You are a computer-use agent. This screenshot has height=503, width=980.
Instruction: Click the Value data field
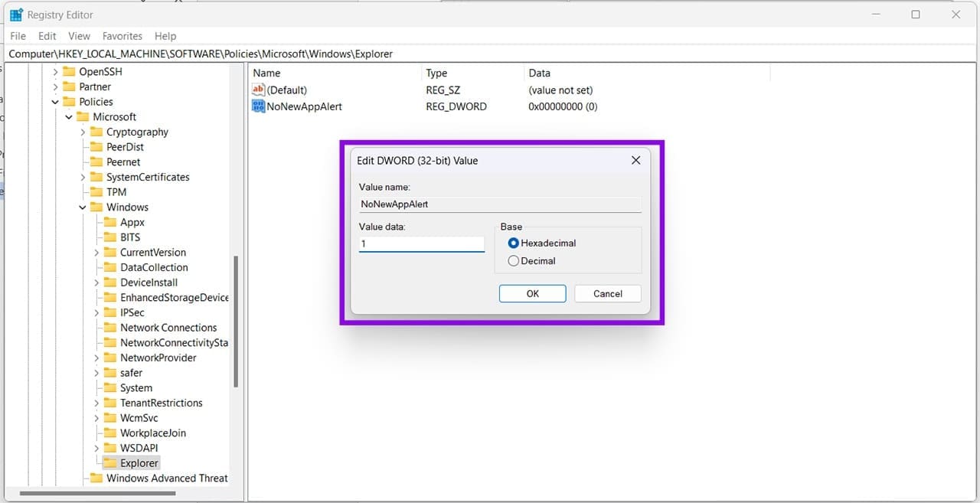pos(422,243)
